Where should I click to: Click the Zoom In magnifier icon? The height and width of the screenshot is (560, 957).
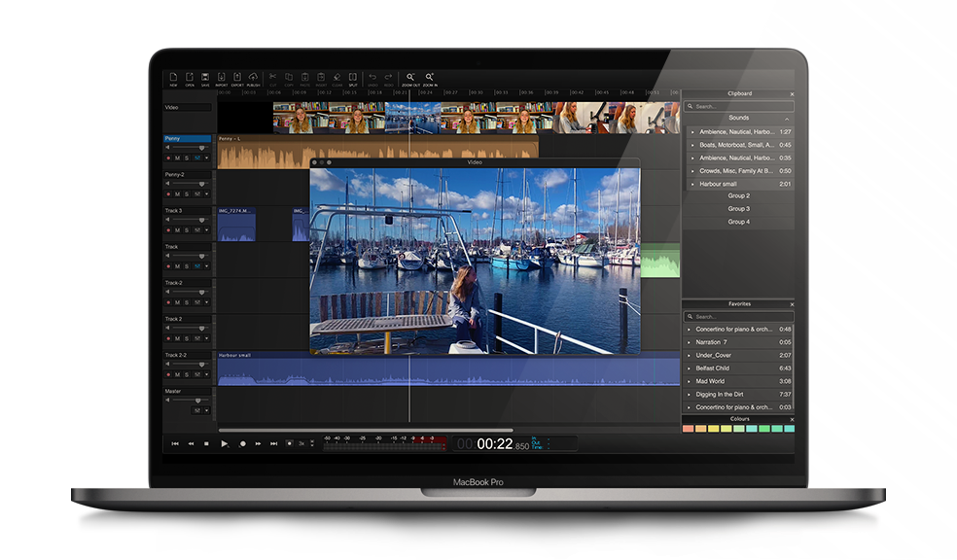(x=430, y=77)
